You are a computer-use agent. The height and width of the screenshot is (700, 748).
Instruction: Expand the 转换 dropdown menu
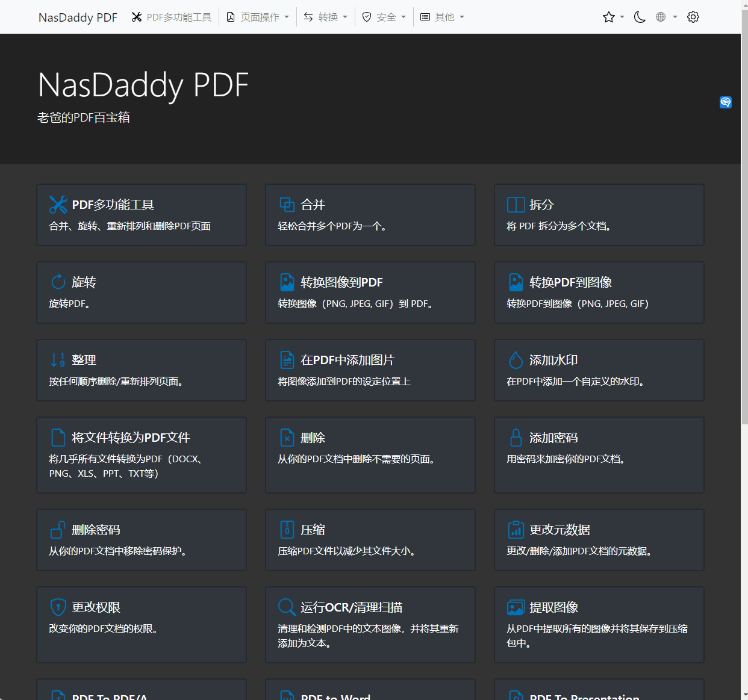(x=326, y=17)
